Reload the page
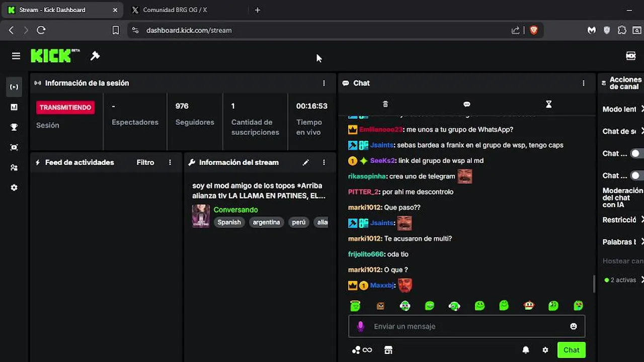Screen dimensions: 644x362 click(x=41, y=30)
